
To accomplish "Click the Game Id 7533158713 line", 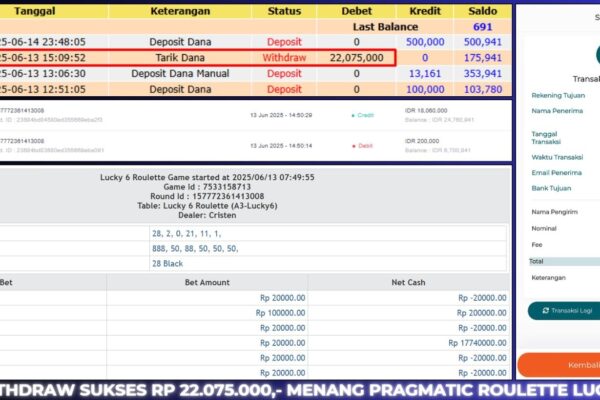I will (x=207, y=187).
